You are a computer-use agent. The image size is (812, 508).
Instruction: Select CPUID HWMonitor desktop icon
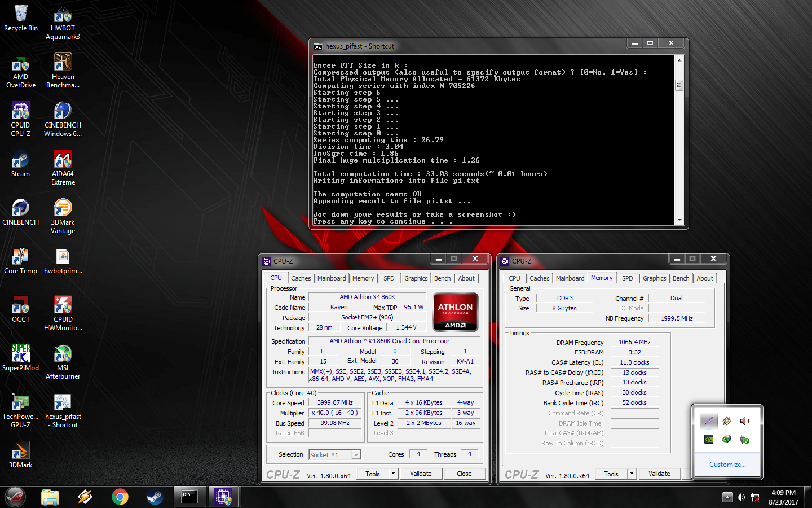(x=63, y=314)
